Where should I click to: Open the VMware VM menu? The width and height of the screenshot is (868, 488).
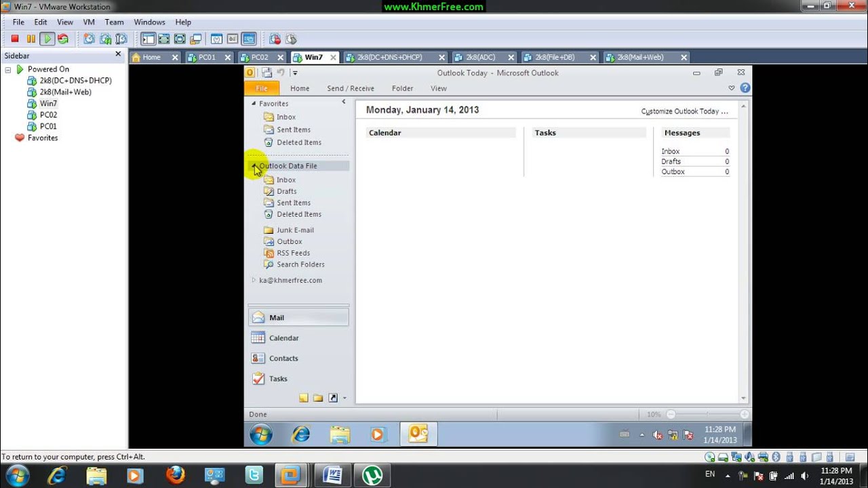[x=89, y=22]
